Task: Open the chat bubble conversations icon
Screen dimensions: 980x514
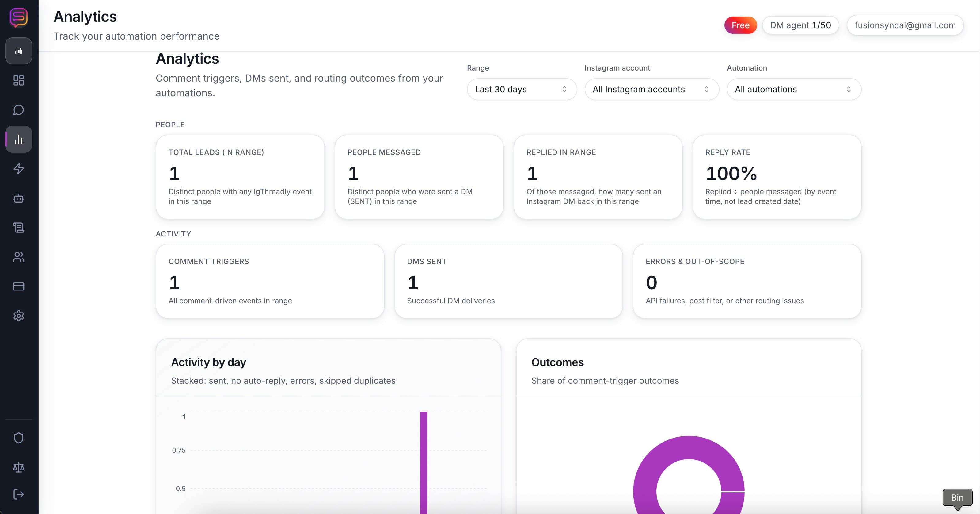Action: point(19,110)
